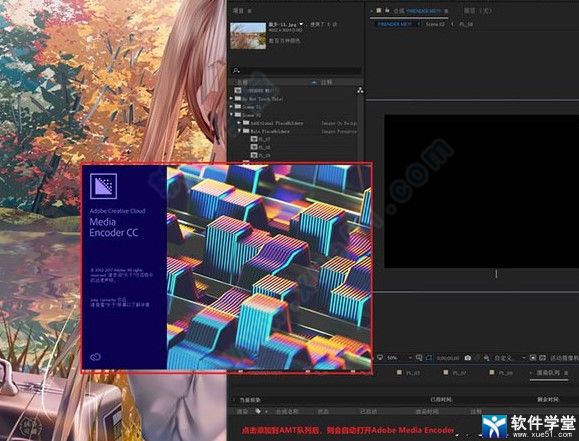Open the Composition panel menu icon
Screen dimensions: 579x441
click(x=446, y=11)
